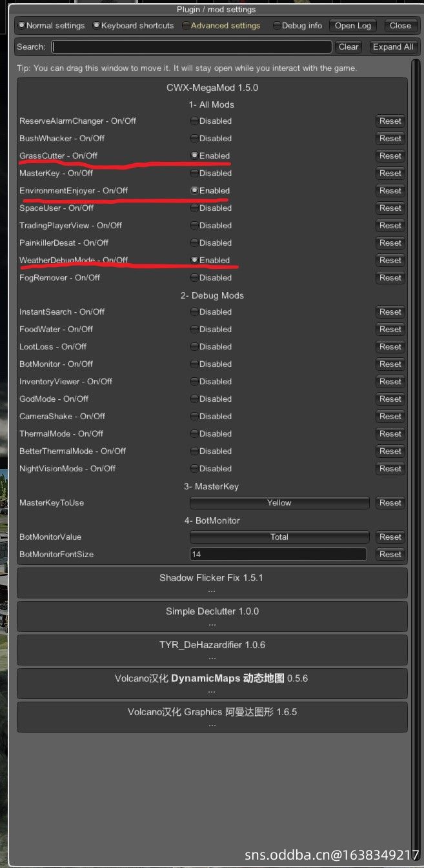
Task: Reset the SpaceUser setting
Action: (x=390, y=208)
